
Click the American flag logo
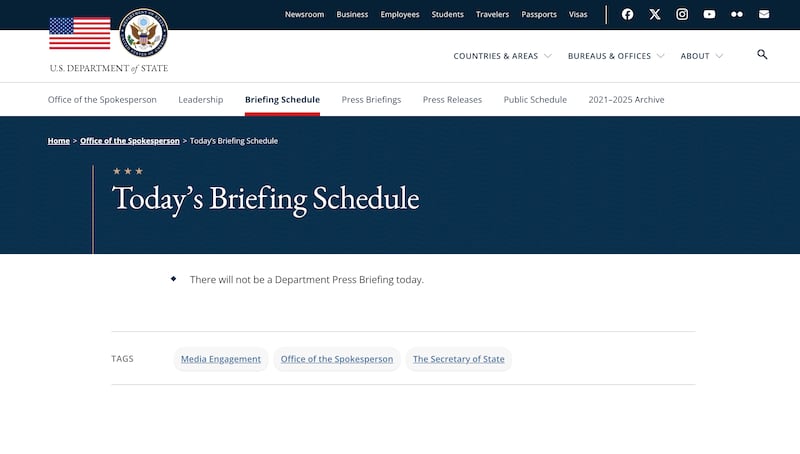point(80,33)
